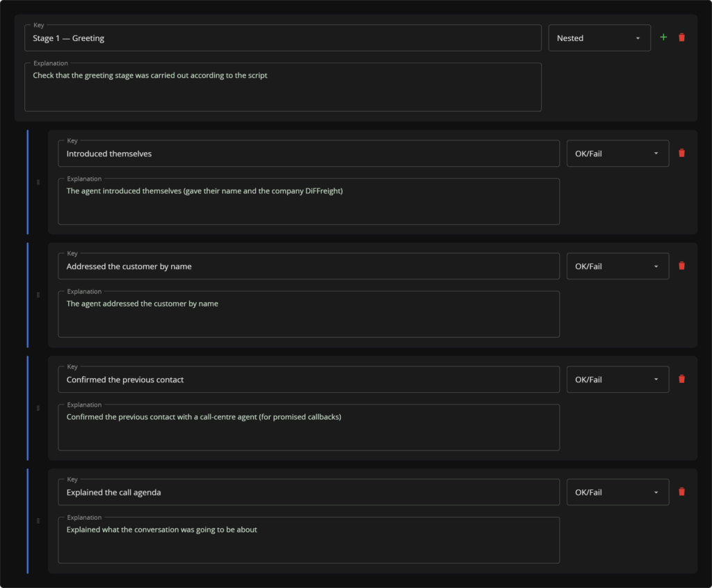This screenshot has width=712, height=588.
Task: Click the Stage 1 — Greeting key field
Action: (x=283, y=38)
